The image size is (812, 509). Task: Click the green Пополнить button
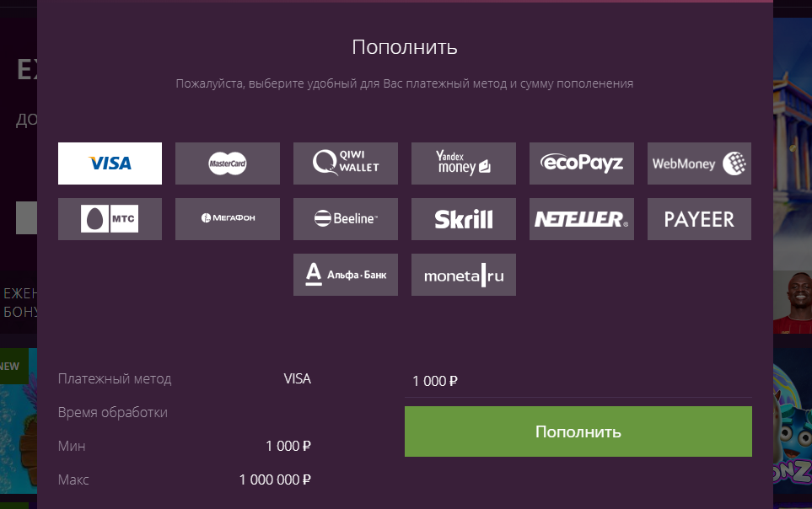tap(578, 431)
